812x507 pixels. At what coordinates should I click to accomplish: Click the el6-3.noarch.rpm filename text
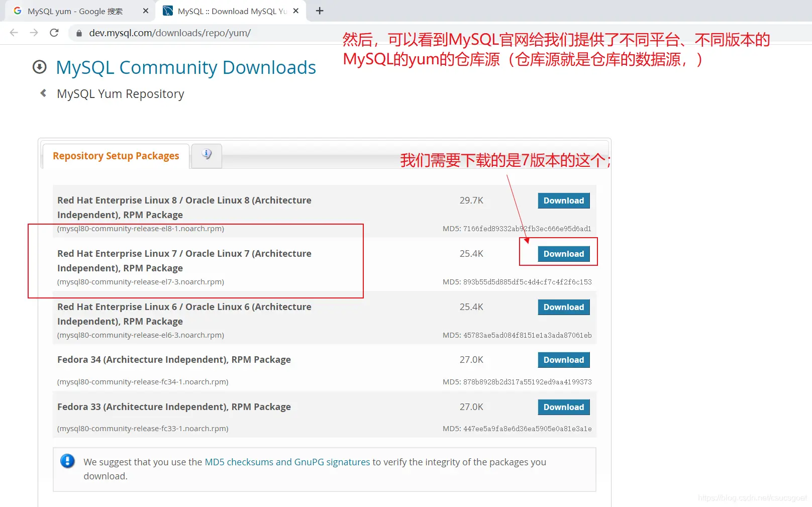(x=141, y=335)
